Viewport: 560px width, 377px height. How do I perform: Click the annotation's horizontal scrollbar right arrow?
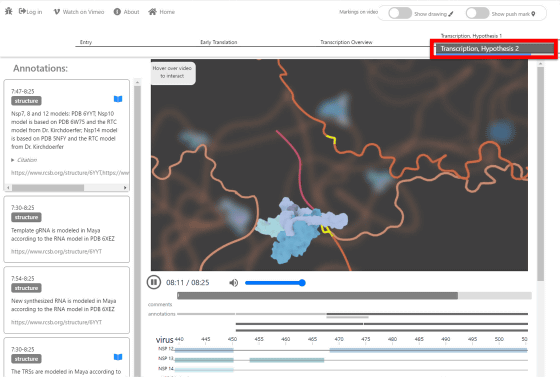pos(125,187)
